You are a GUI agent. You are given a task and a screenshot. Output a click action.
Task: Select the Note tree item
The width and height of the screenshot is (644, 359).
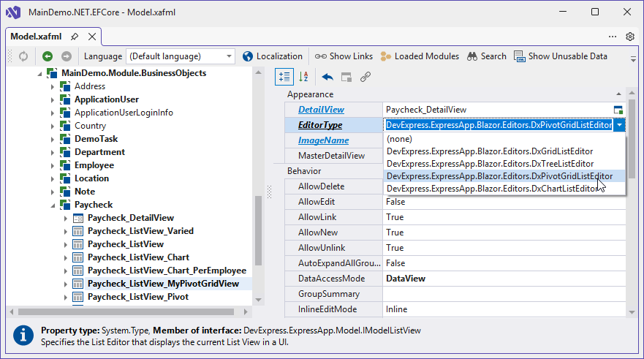coord(85,192)
